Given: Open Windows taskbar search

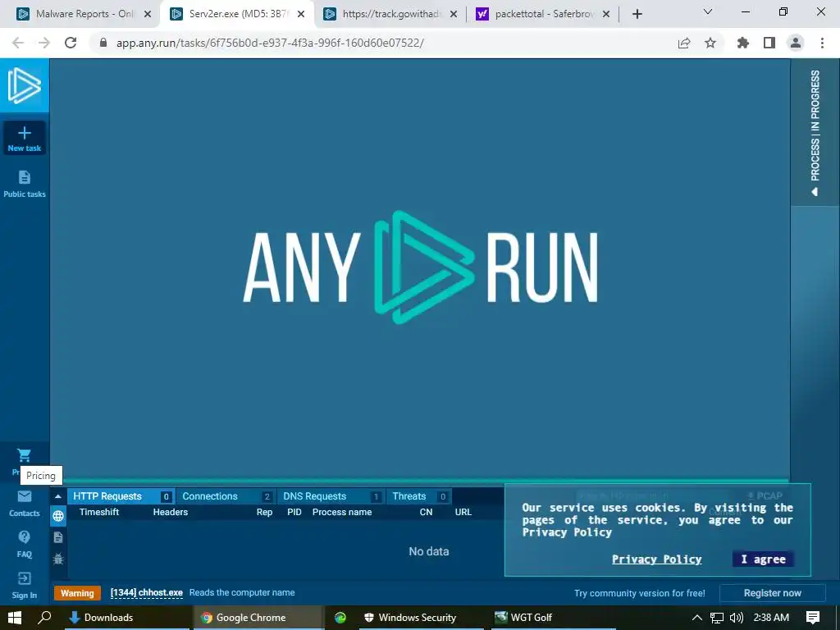Looking at the screenshot, I should pos(44,617).
